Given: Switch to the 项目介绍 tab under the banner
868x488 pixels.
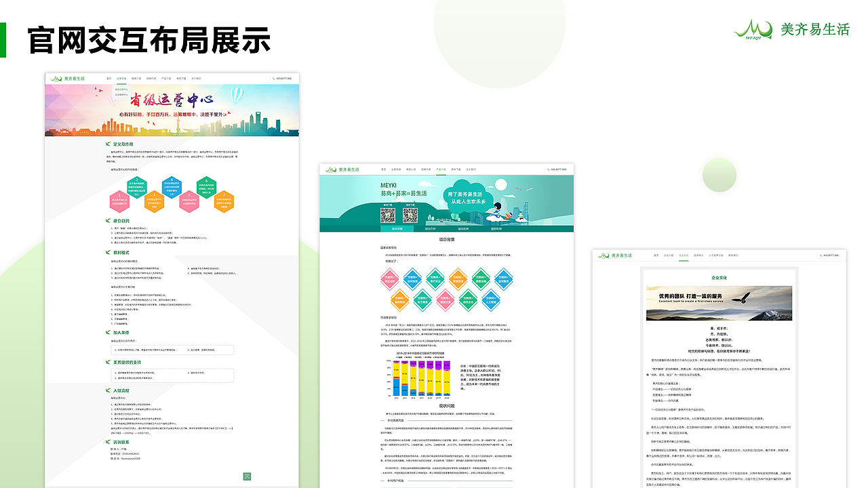Looking at the screenshot, I should [429, 228].
